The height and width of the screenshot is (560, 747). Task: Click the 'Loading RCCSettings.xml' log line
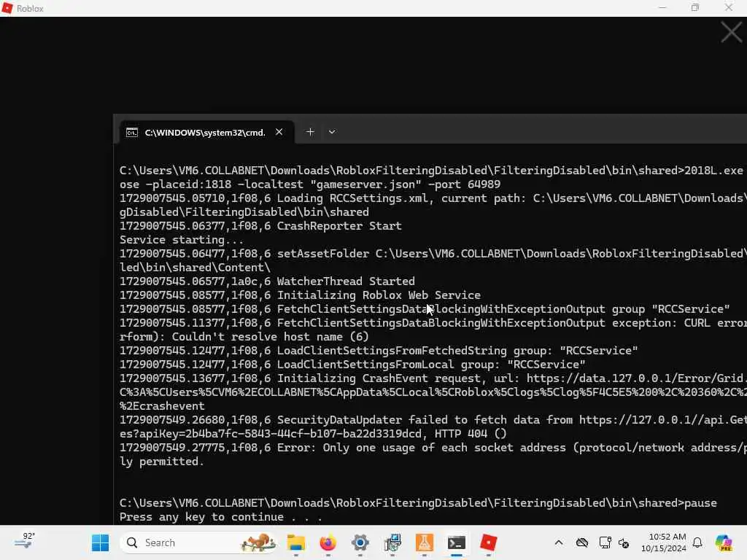(x=433, y=198)
